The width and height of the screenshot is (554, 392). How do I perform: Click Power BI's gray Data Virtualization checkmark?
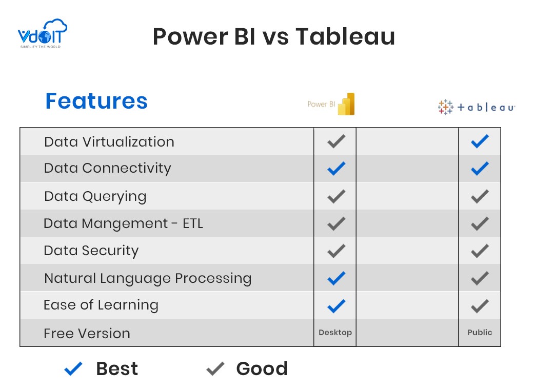(336, 141)
